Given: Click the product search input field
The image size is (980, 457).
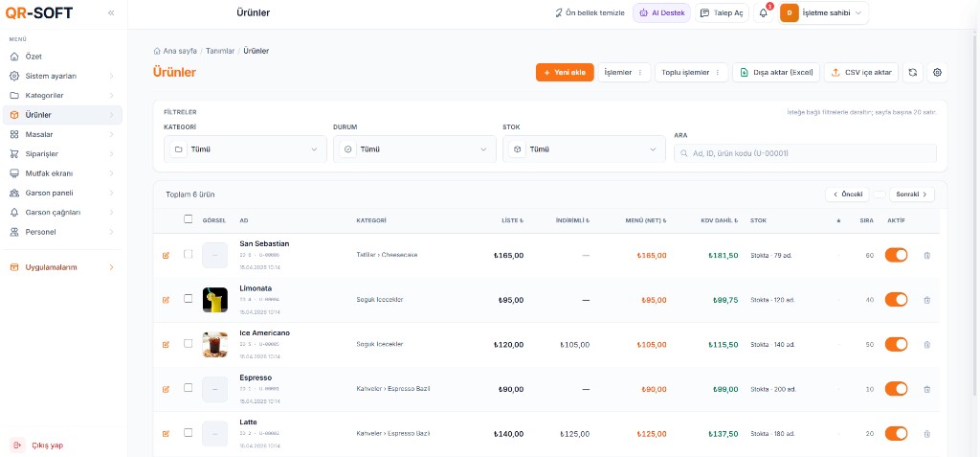Looking at the screenshot, I should click(805, 153).
